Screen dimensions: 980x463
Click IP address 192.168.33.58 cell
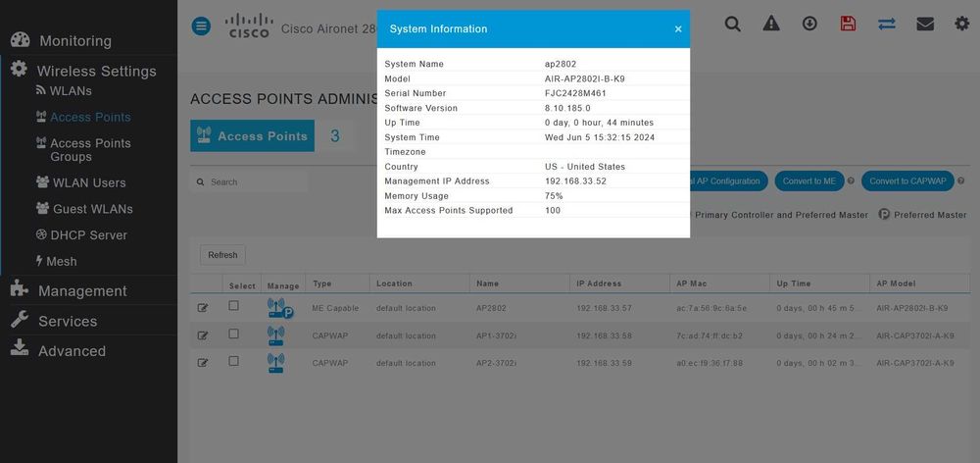click(x=605, y=336)
